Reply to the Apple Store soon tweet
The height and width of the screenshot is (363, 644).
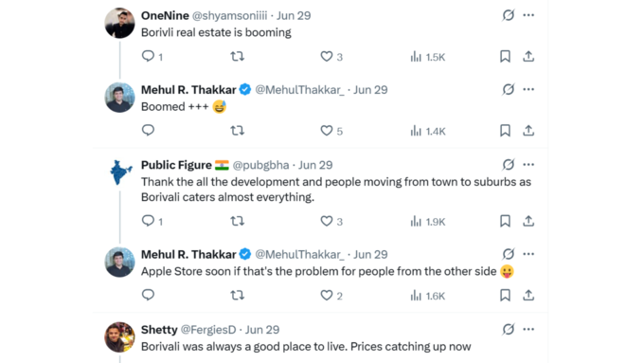point(149,295)
